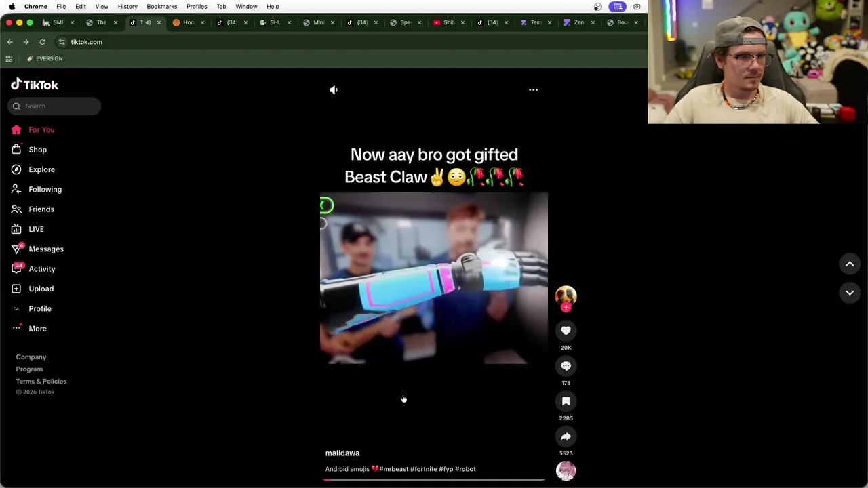Open the History menu
The height and width of the screenshot is (488, 868).
127,7
